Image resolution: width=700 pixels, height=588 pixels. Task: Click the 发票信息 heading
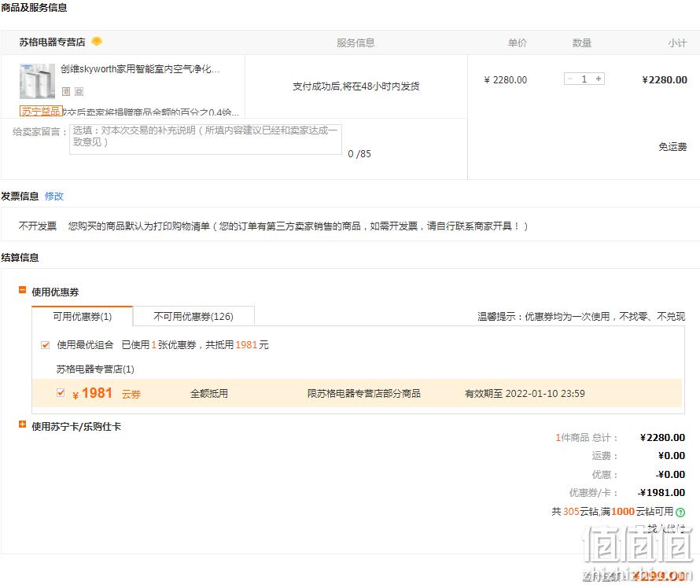(x=20, y=197)
